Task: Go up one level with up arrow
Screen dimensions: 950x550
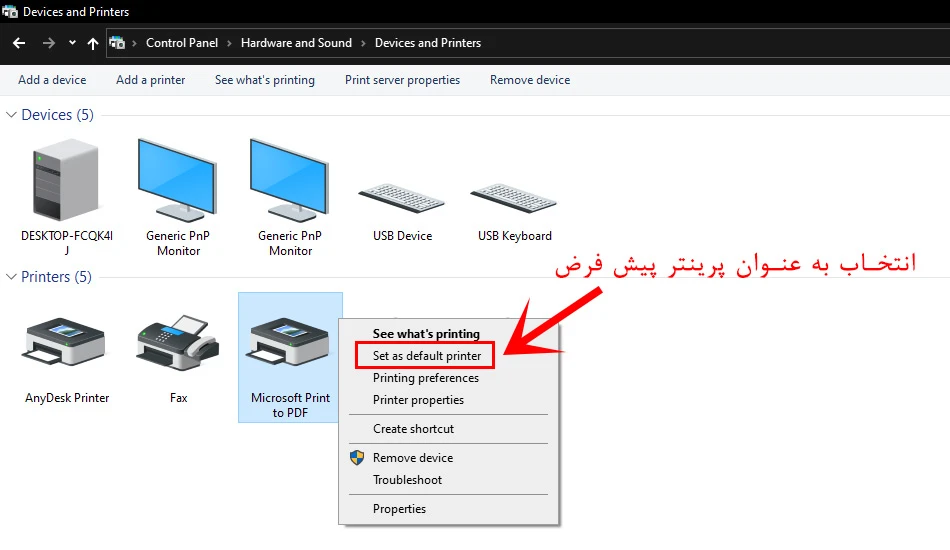Action: pos(93,43)
